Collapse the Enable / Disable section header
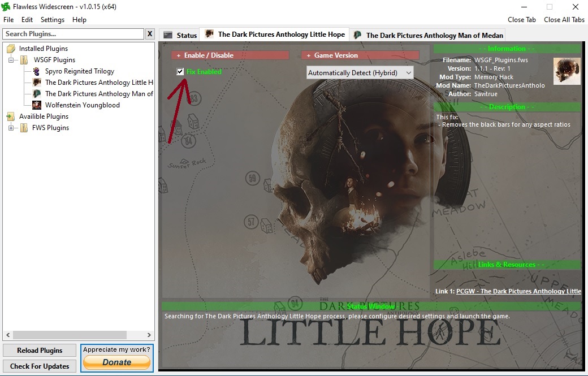This screenshot has width=588, height=376. coord(231,55)
